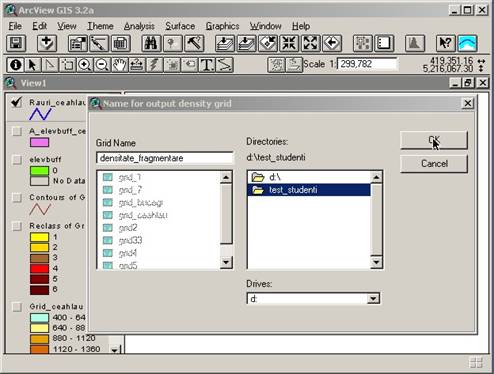Click the Clear Selected Features icon
494x374 pixels.
click(384, 43)
